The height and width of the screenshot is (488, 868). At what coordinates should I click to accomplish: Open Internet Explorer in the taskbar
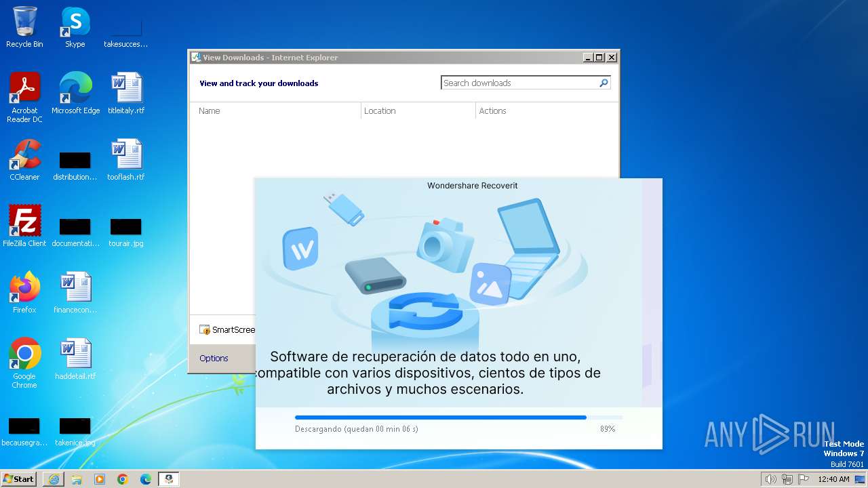click(x=54, y=479)
